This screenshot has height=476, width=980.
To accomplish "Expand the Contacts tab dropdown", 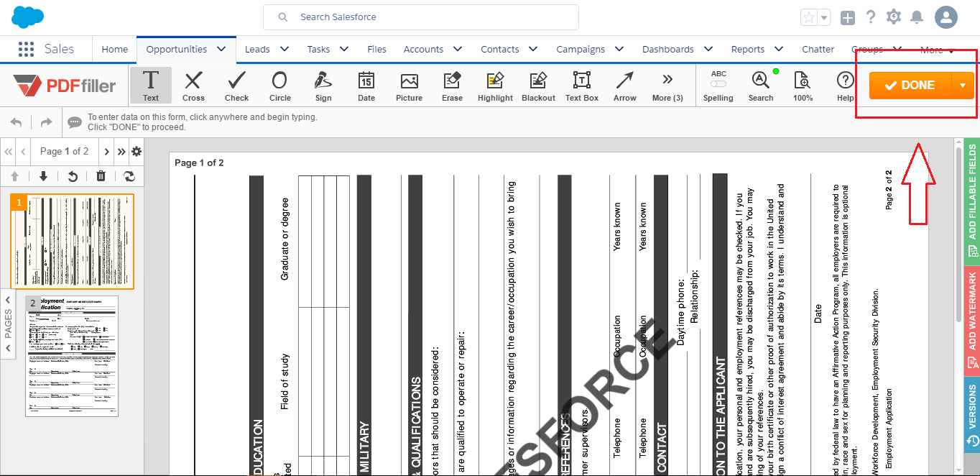I will click(x=532, y=49).
